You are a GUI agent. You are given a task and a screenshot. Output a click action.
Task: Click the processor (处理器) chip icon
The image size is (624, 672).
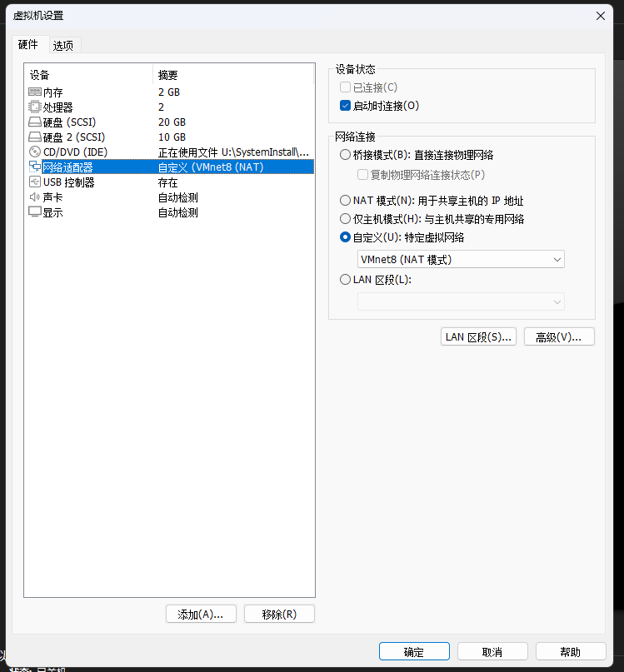(35, 107)
